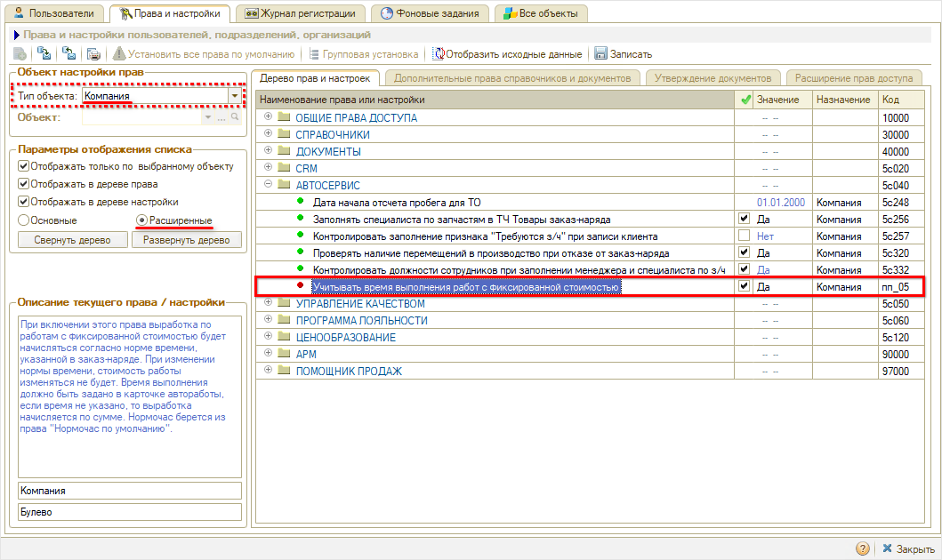Click the 'Код' column header
The image size is (942, 560).
[890, 100]
